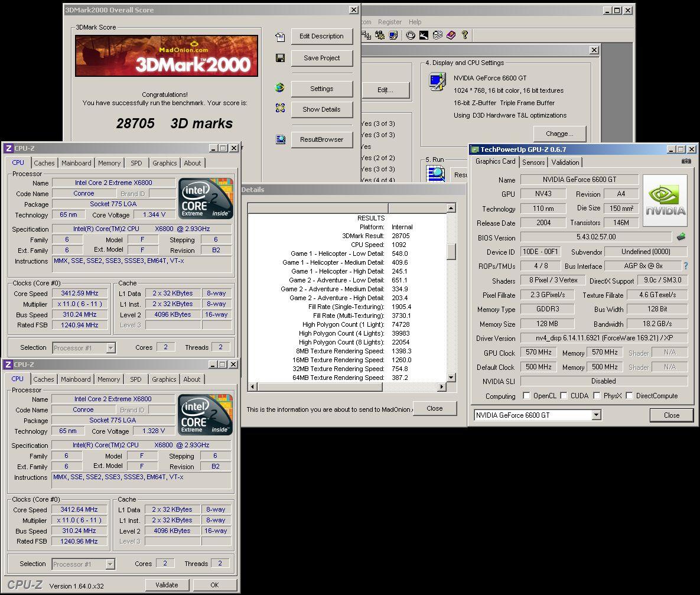Click the Details list scroll down arrow
Viewport: 700px width, 595px height.
pos(451,378)
